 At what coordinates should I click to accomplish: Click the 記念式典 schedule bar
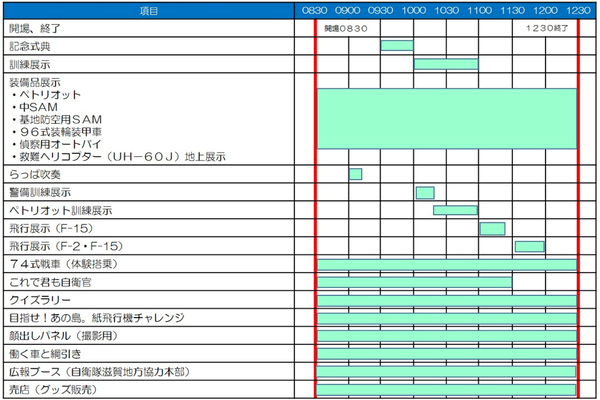click(x=397, y=46)
